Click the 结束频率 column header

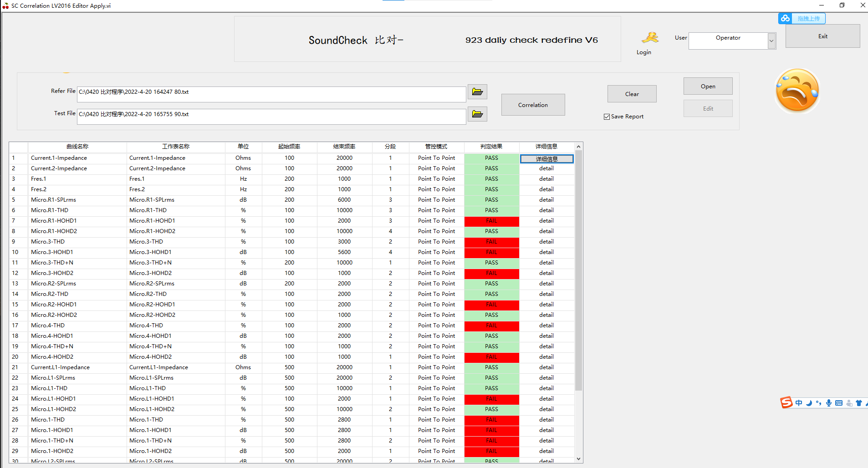click(344, 147)
